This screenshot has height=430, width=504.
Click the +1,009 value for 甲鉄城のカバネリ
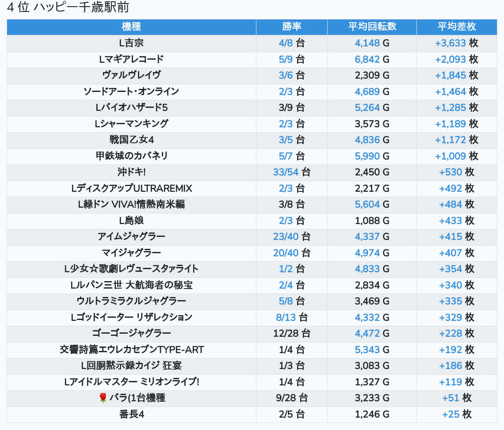pyautogui.click(x=450, y=156)
